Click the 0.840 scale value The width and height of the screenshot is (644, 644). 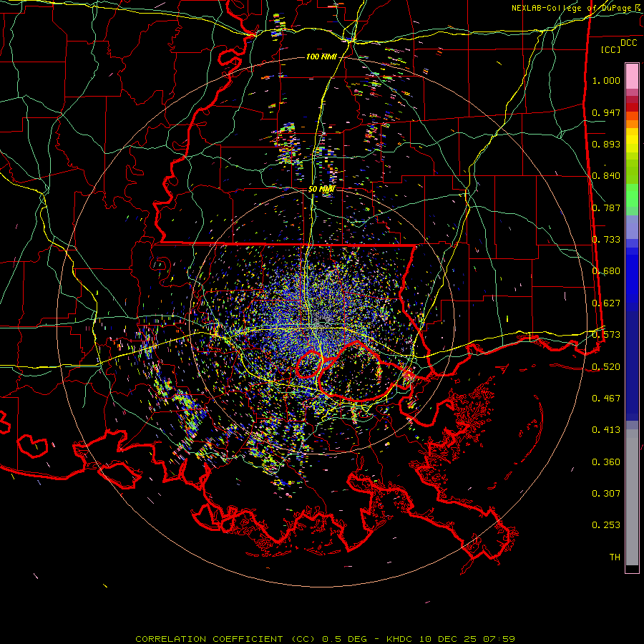(x=606, y=176)
